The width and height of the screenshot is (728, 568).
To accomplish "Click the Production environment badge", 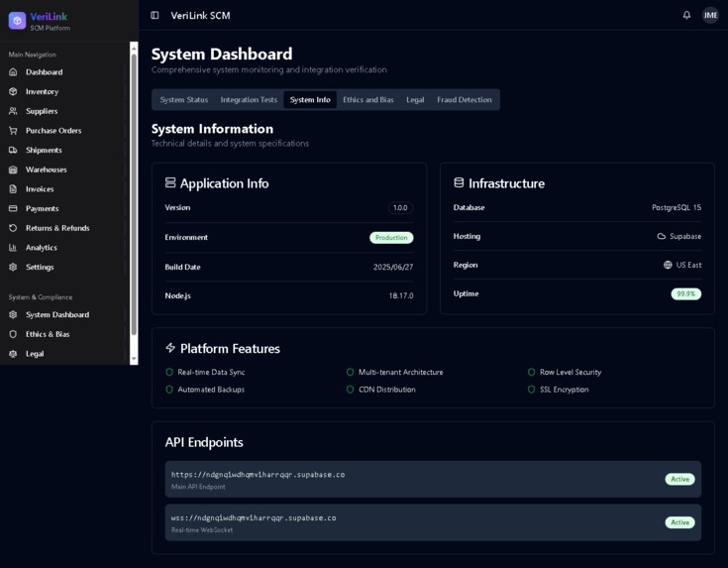I will click(391, 238).
